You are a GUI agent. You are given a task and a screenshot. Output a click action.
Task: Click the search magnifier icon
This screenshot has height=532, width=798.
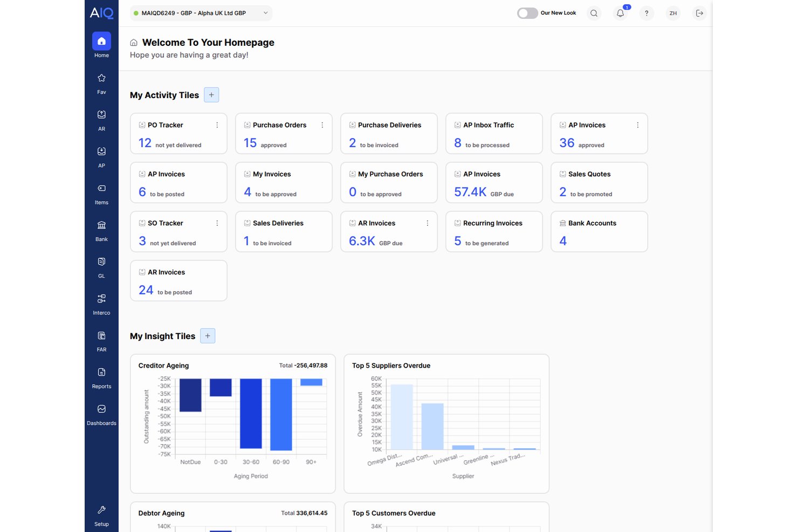coord(594,13)
